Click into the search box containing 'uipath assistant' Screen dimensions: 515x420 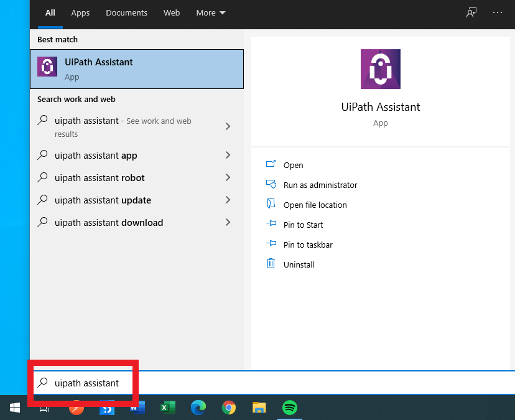[x=274, y=383]
